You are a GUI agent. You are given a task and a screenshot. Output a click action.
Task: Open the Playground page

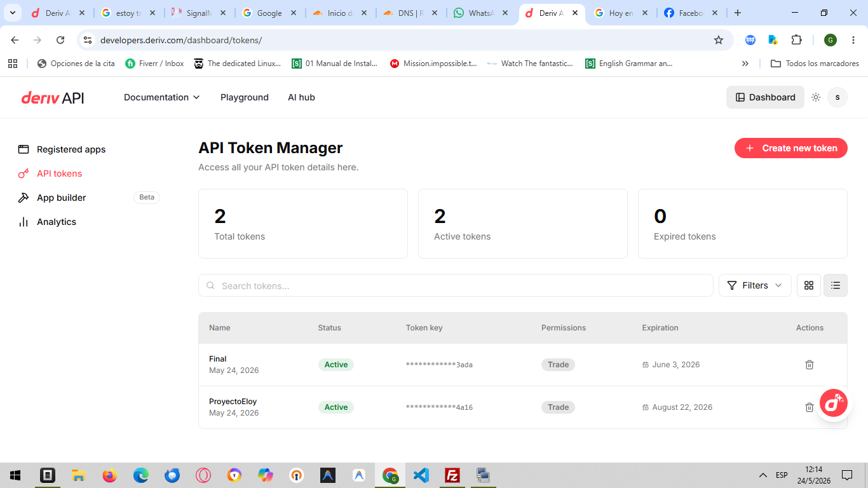tap(245, 97)
